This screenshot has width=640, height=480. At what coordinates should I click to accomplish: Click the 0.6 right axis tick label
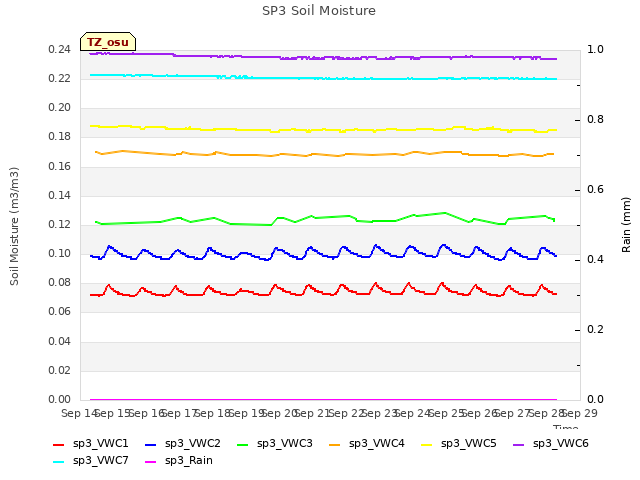pos(596,189)
